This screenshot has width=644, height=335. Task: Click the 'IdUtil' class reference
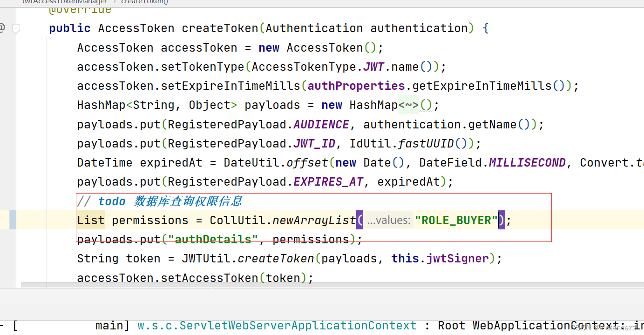370,144
